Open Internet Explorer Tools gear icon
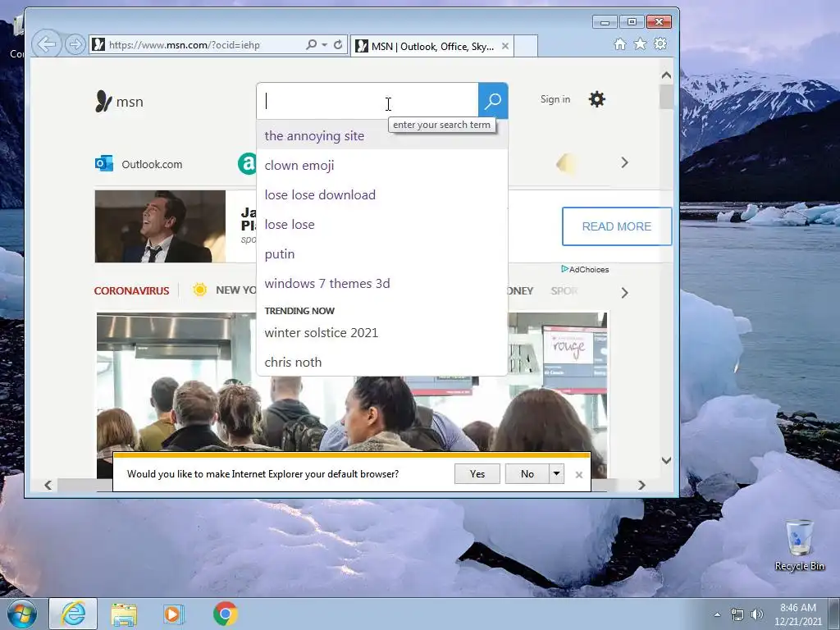This screenshot has height=630, width=840. point(660,44)
